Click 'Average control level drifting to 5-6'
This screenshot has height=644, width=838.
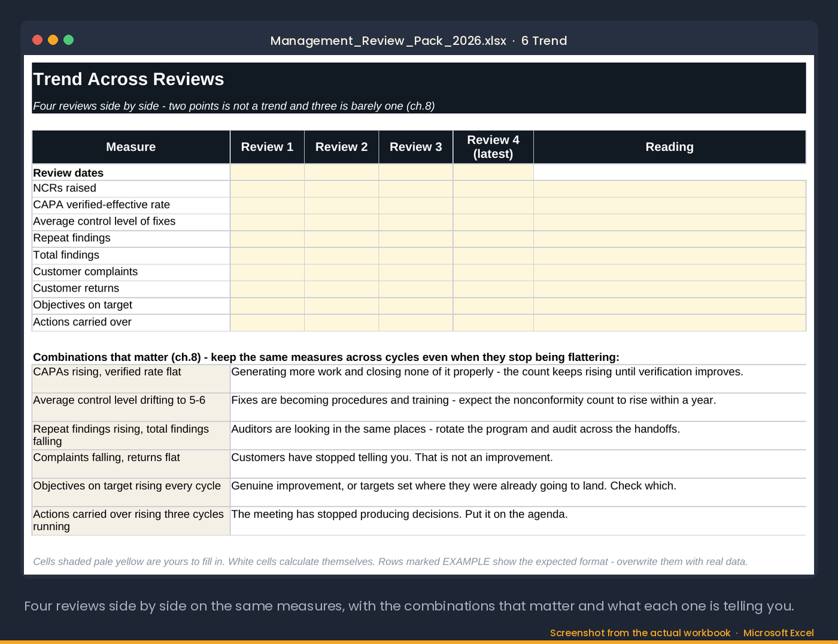coord(131,408)
